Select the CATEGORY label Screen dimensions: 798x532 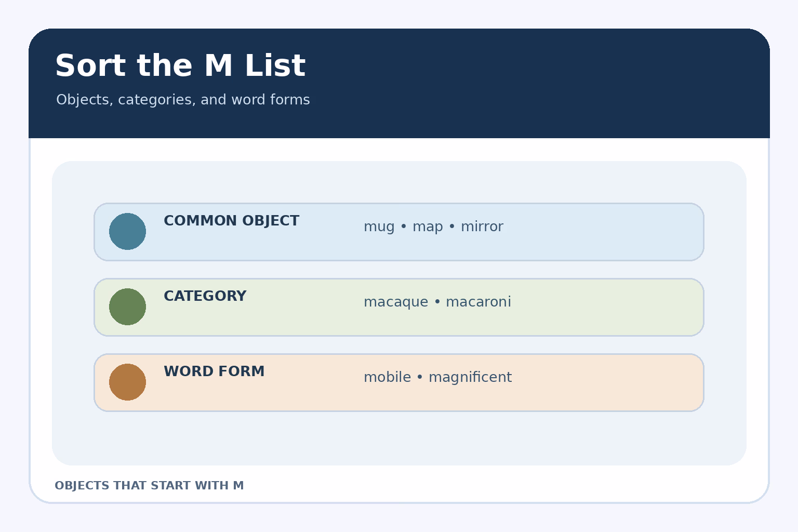[205, 296]
